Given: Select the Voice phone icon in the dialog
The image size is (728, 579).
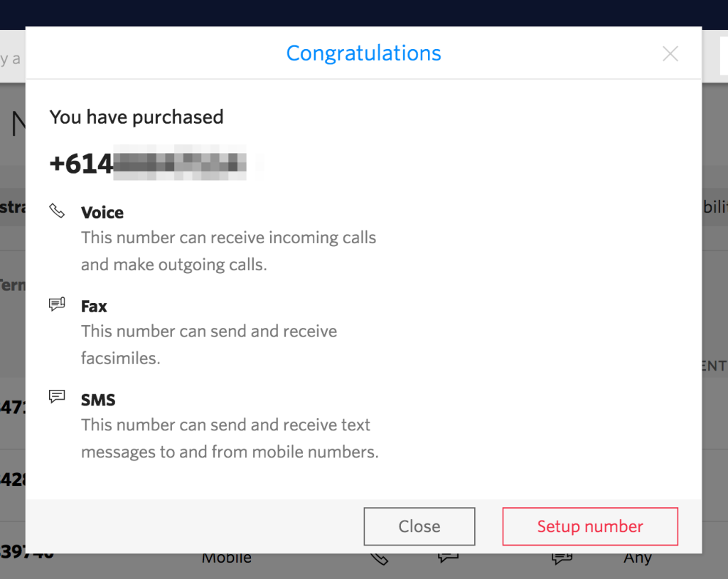Looking at the screenshot, I should click(x=57, y=209).
